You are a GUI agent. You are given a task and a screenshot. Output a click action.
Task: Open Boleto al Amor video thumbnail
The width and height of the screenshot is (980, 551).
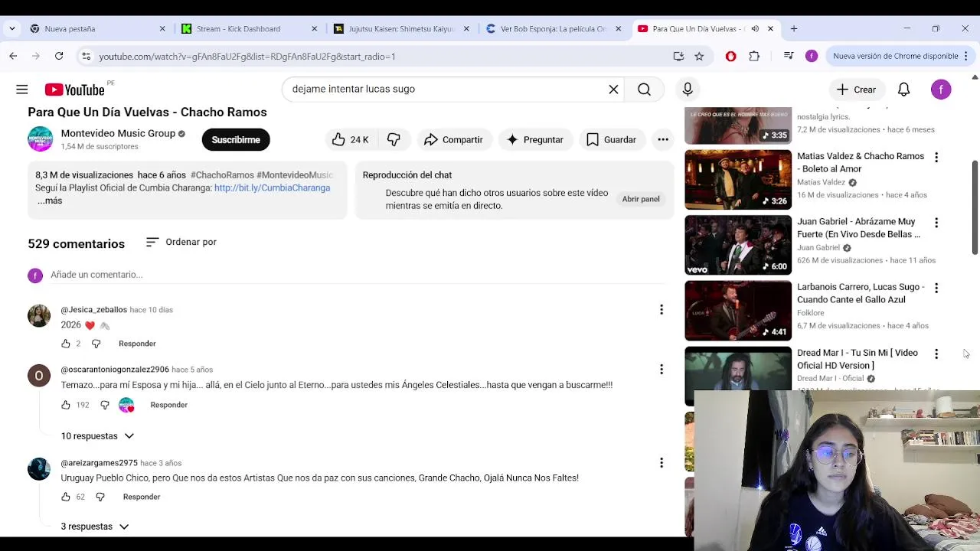tap(738, 180)
